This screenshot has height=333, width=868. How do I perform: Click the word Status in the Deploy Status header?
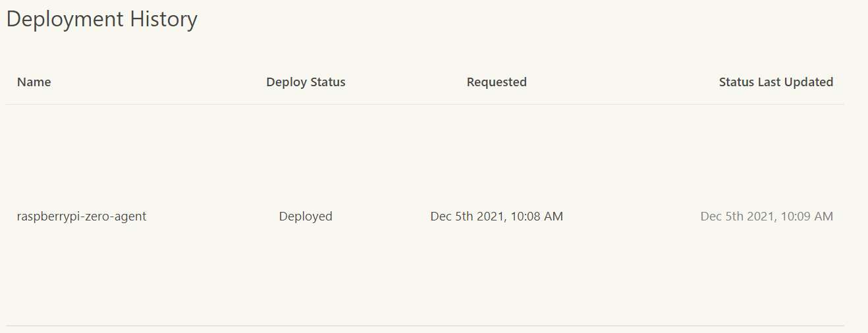(325, 82)
